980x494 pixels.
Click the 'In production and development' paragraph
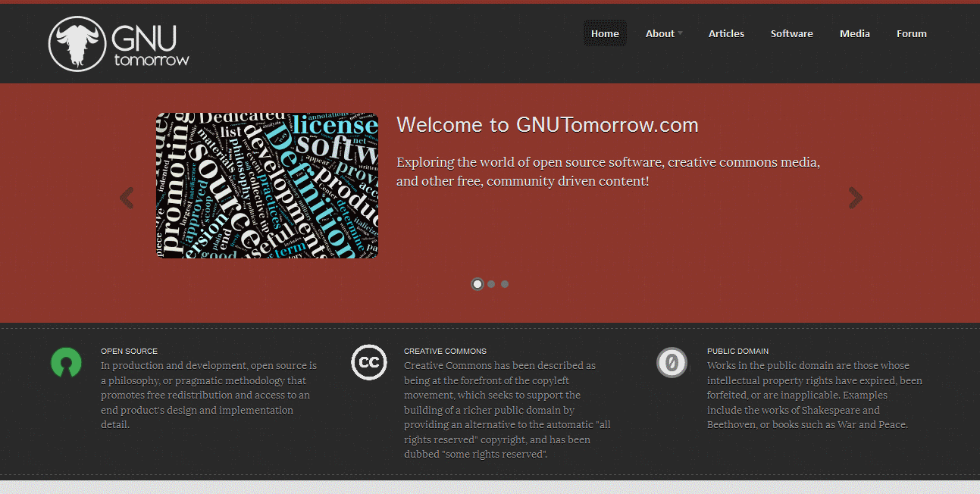(209, 395)
